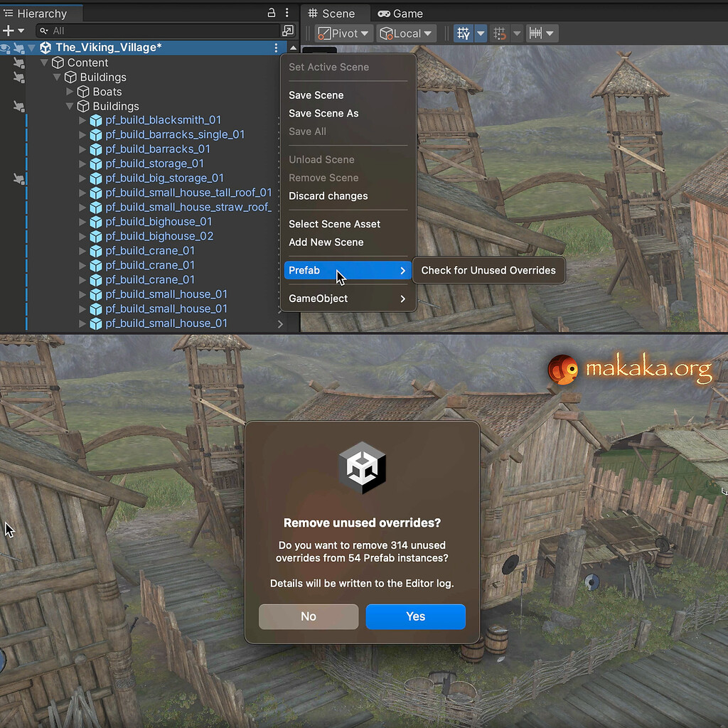Open the Hierarchy create menu plus icon

click(x=9, y=30)
